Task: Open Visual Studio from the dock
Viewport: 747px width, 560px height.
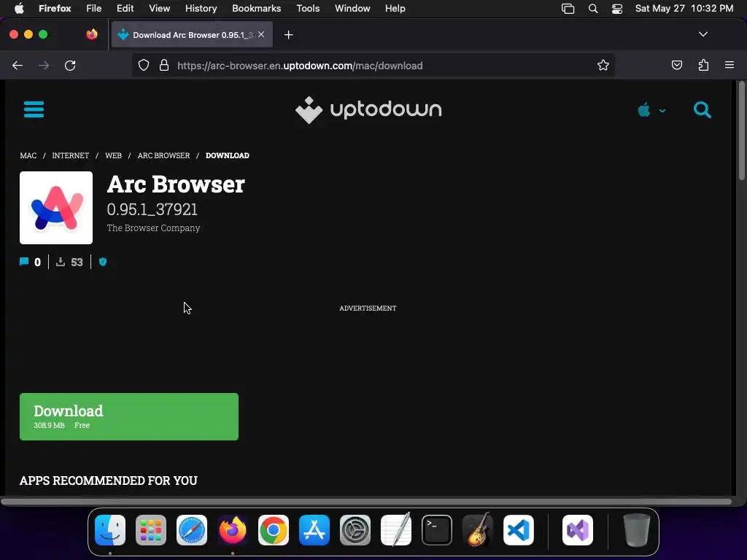Action: coord(578,530)
